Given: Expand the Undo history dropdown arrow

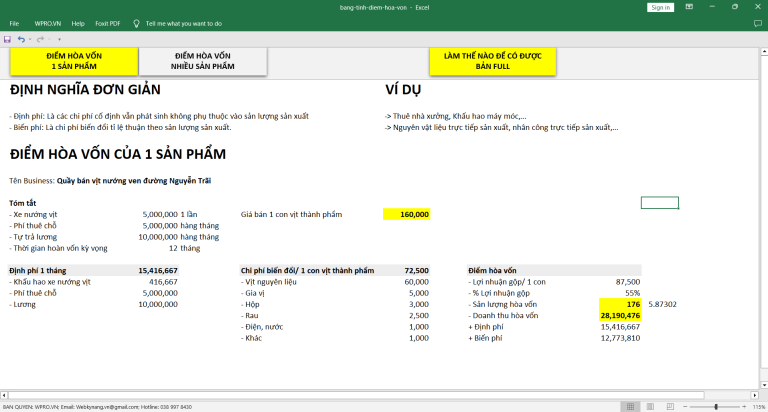Looking at the screenshot, I should [x=29, y=39].
